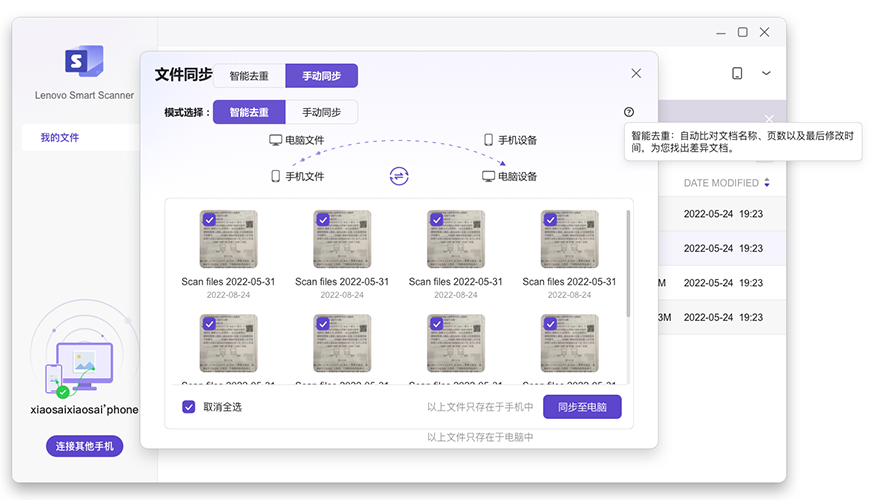The image size is (880, 500).
Task: Click the 手机设备 phone icon
Action: [489, 140]
